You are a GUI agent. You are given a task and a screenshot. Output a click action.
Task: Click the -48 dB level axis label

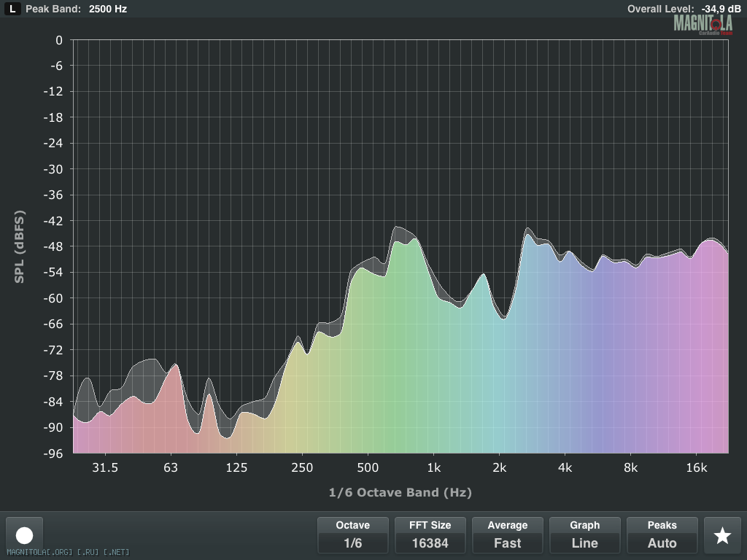[54, 246]
